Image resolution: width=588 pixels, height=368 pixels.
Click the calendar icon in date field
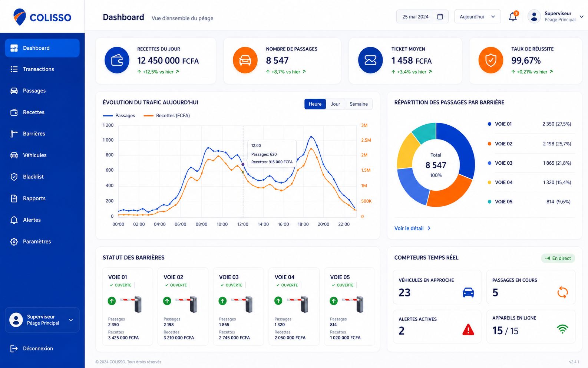tap(440, 17)
